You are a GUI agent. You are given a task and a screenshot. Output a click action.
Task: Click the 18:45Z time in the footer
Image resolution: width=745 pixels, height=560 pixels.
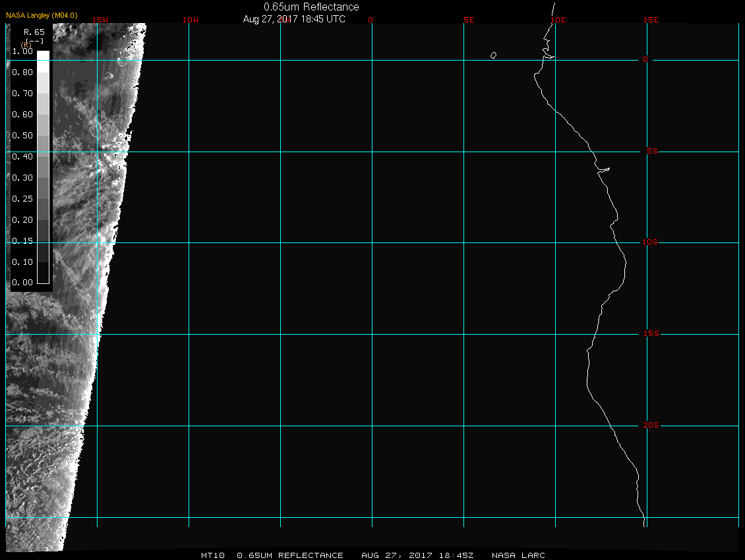point(457,555)
